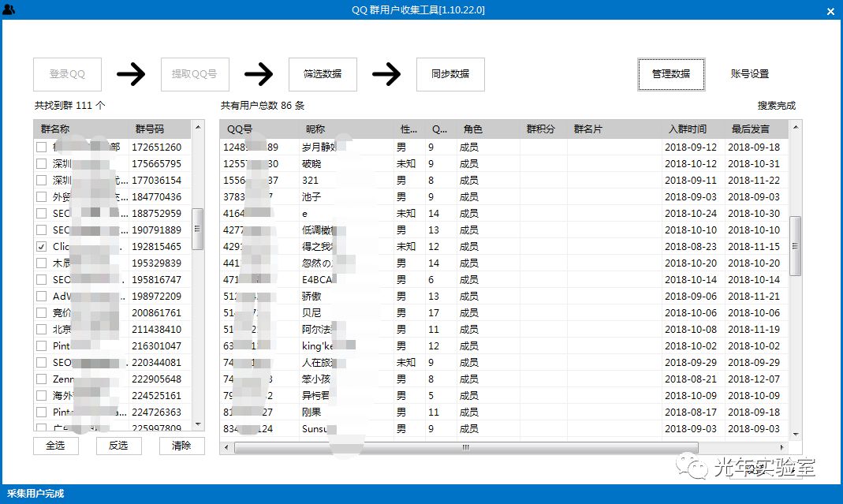Sort by 入群时间 column header

(x=693, y=129)
